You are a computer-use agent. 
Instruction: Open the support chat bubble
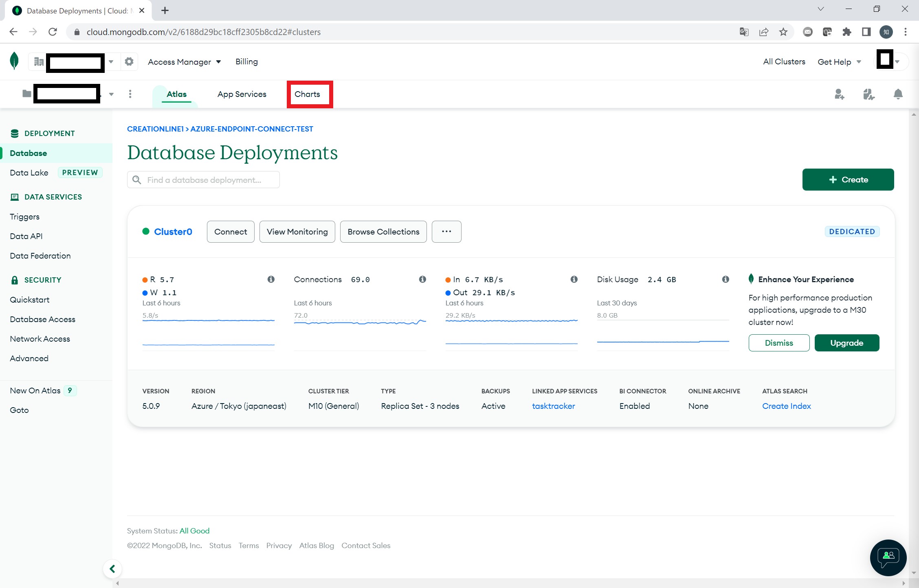click(x=888, y=557)
